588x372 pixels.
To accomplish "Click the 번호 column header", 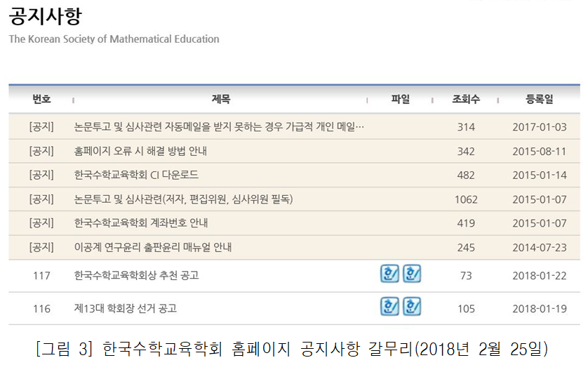I will click(x=41, y=100).
